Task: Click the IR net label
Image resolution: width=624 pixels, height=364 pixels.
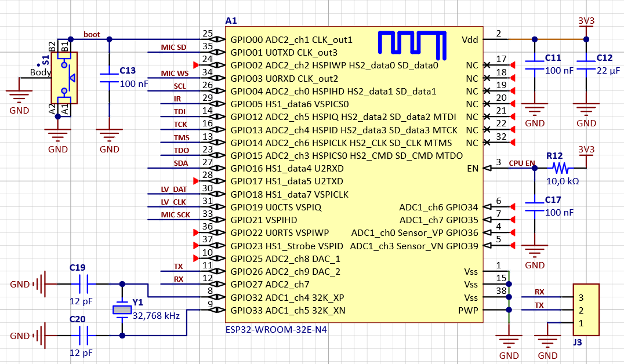Action: point(177,99)
